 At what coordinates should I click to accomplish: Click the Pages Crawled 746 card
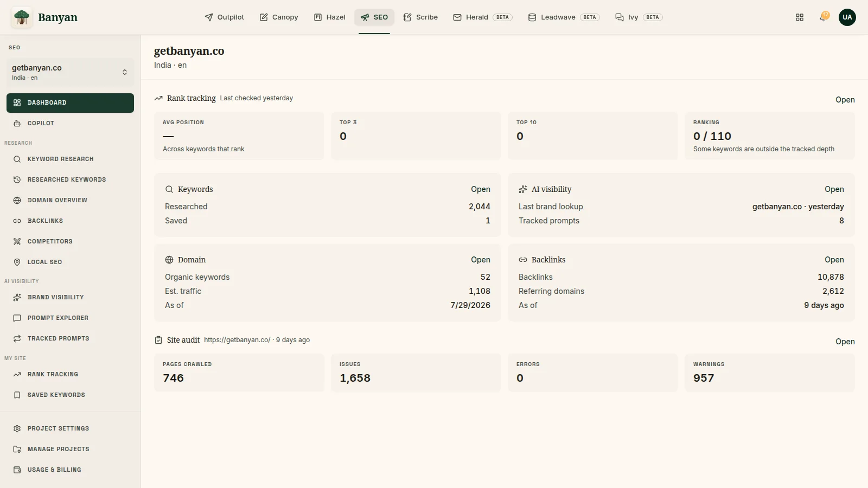click(x=239, y=373)
